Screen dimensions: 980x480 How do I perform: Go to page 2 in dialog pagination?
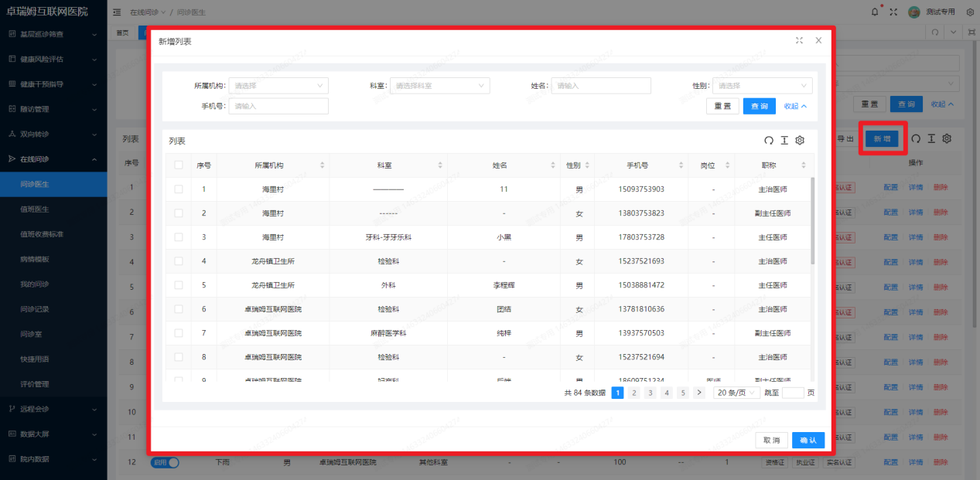633,393
